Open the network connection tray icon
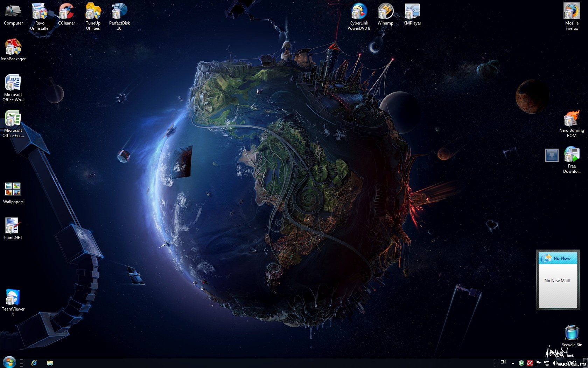The width and height of the screenshot is (588, 368). pos(547,363)
